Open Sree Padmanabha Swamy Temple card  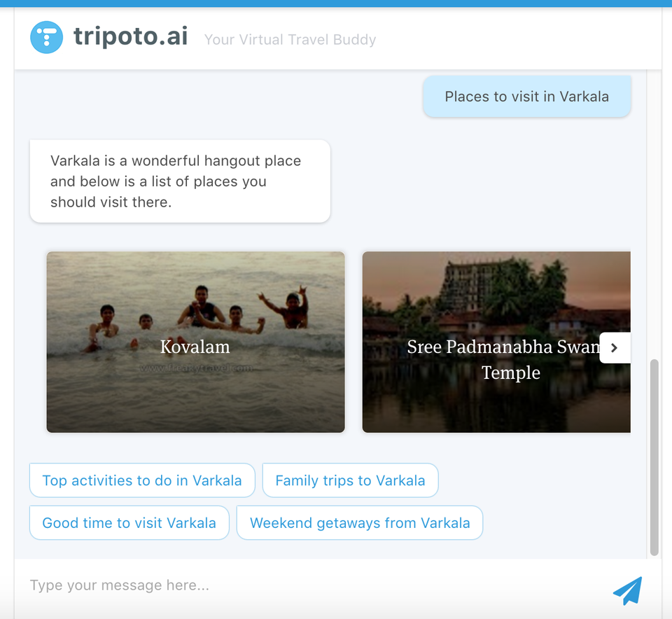pyautogui.click(x=496, y=342)
